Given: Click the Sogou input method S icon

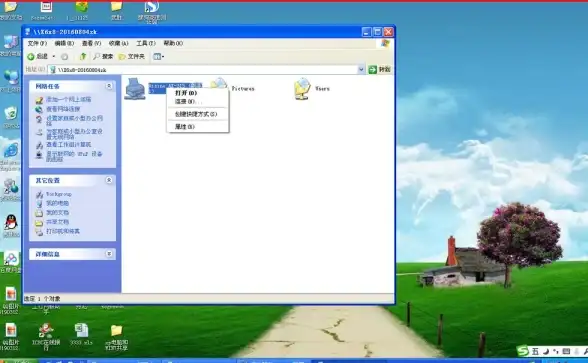Looking at the screenshot, I should pyautogui.click(x=523, y=351).
